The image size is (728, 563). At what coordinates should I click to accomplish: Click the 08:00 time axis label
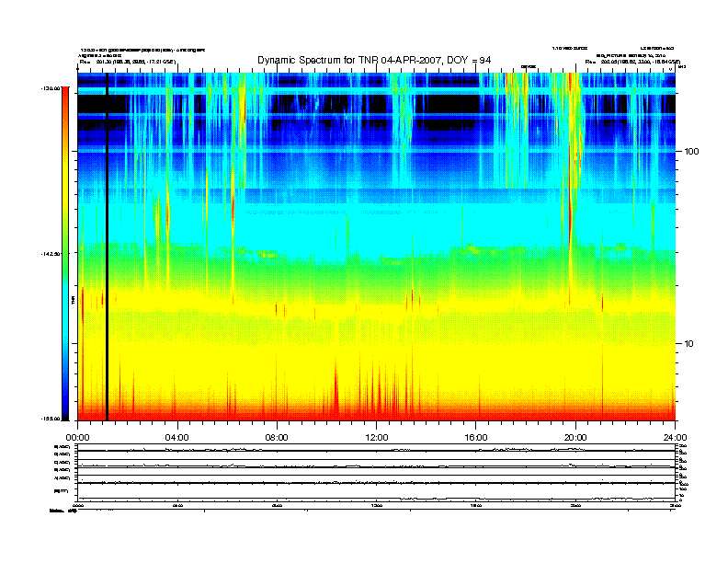coord(277,438)
